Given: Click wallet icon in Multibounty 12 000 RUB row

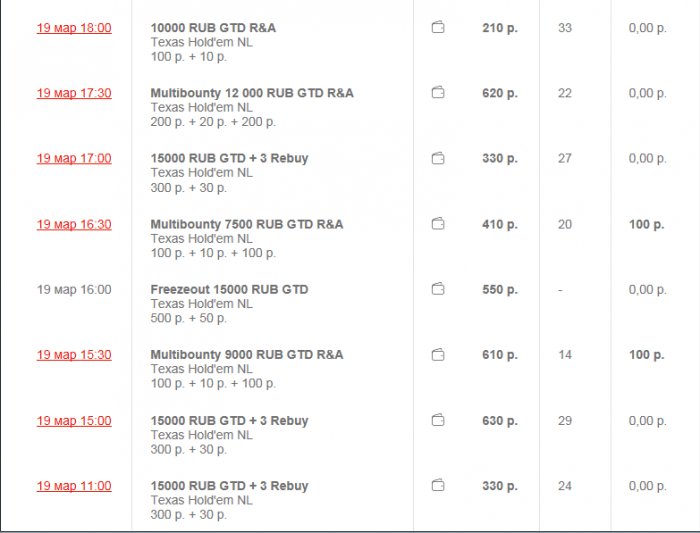Looking at the screenshot, I should tap(437, 93).
